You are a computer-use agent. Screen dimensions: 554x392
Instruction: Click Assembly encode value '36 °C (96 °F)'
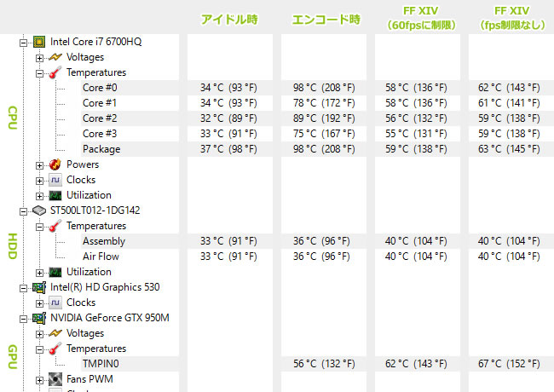[x=321, y=241]
